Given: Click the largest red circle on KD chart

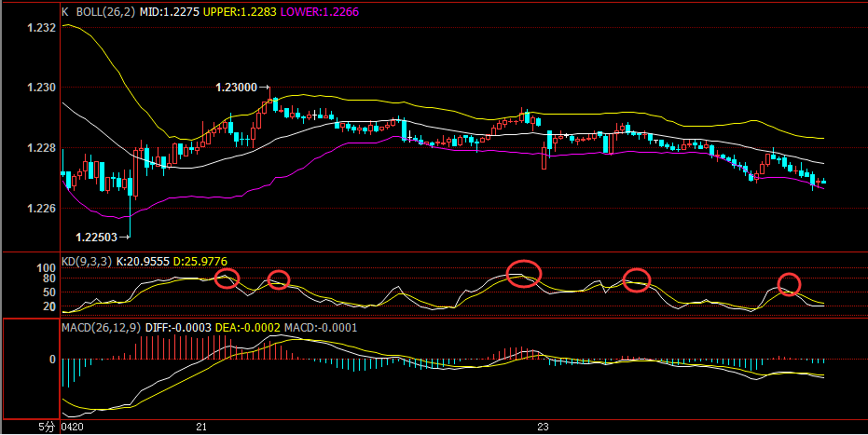Looking at the screenshot, I should [524, 273].
